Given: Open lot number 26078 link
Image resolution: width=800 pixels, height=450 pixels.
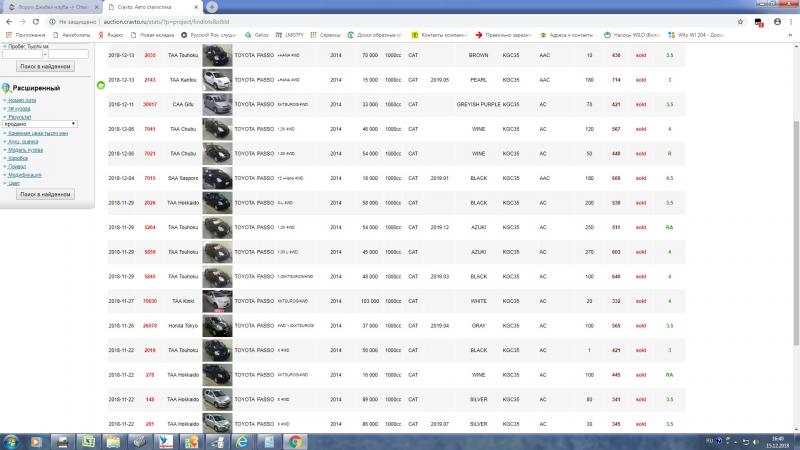Looking at the screenshot, I should (150, 326).
